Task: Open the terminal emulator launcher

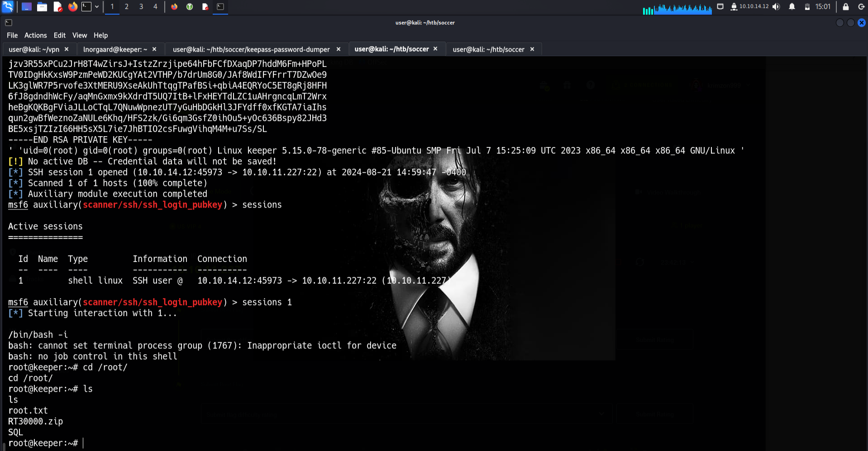Action: [x=86, y=7]
